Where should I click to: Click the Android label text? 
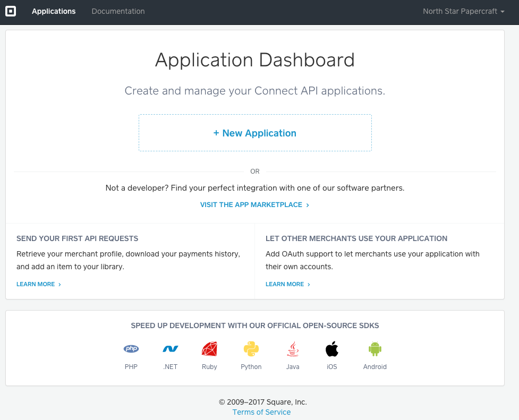click(375, 367)
